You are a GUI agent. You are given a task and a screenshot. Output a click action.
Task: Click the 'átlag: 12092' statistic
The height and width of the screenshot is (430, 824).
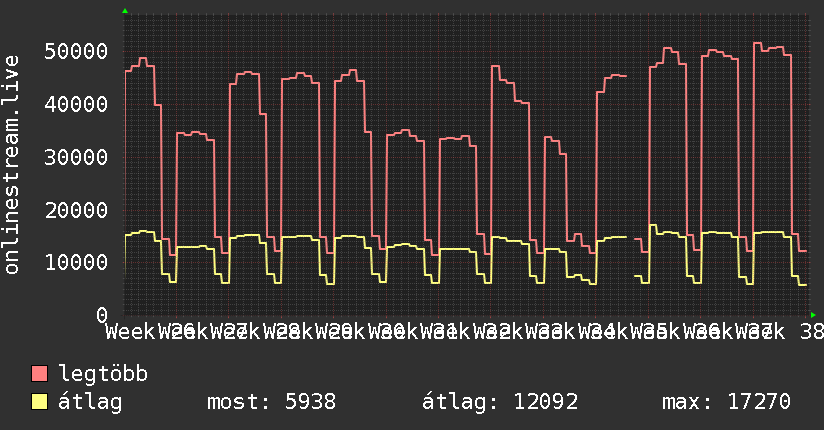pos(500,402)
